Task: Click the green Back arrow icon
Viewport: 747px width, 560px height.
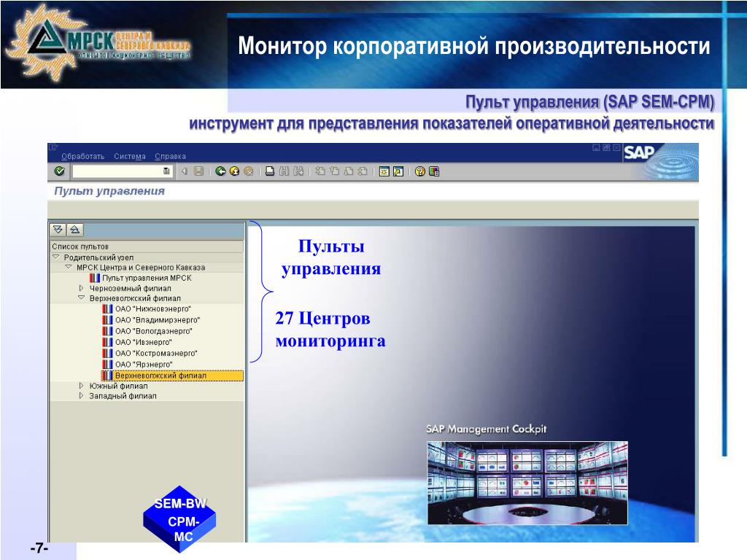Action: click(x=220, y=171)
